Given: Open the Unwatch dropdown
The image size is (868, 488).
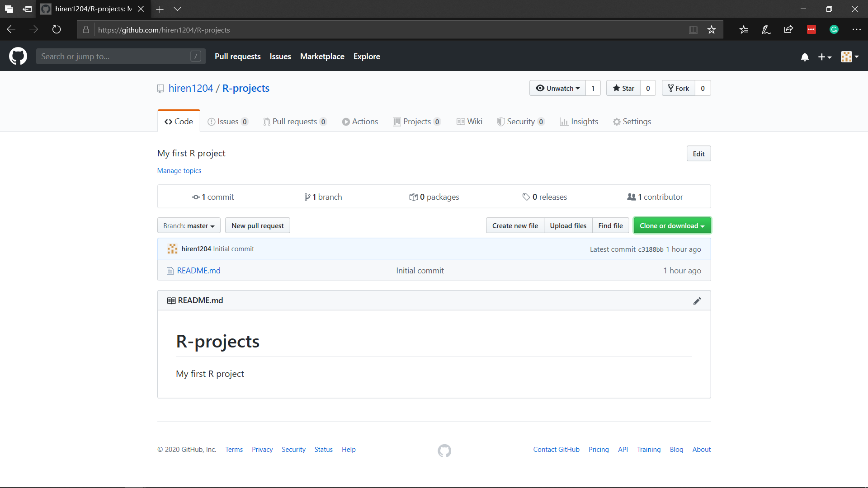Looking at the screenshot, I should tap(557, 88).
